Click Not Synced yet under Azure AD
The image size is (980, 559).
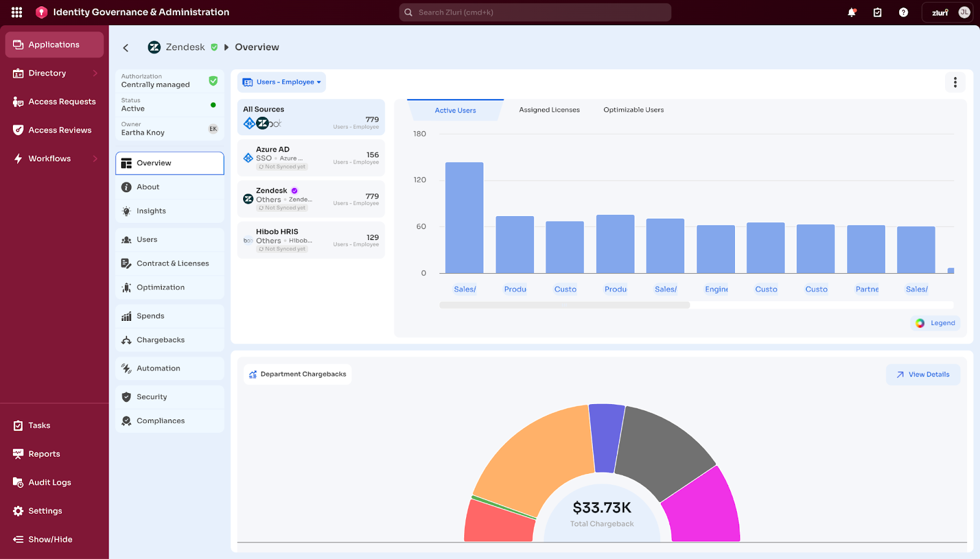coord(282,167)
